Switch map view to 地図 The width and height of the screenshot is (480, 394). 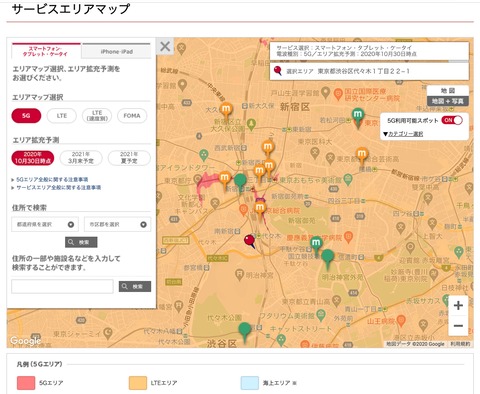click(x=448, y=91)
